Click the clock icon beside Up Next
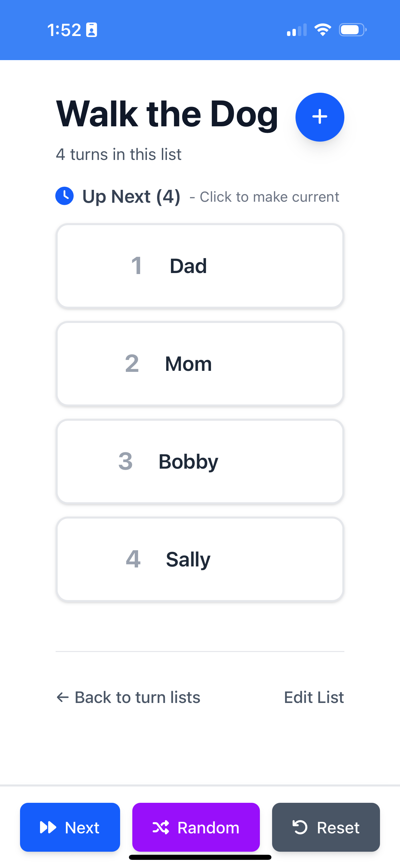Screen dimensions: 400x868 coord(64,196)
